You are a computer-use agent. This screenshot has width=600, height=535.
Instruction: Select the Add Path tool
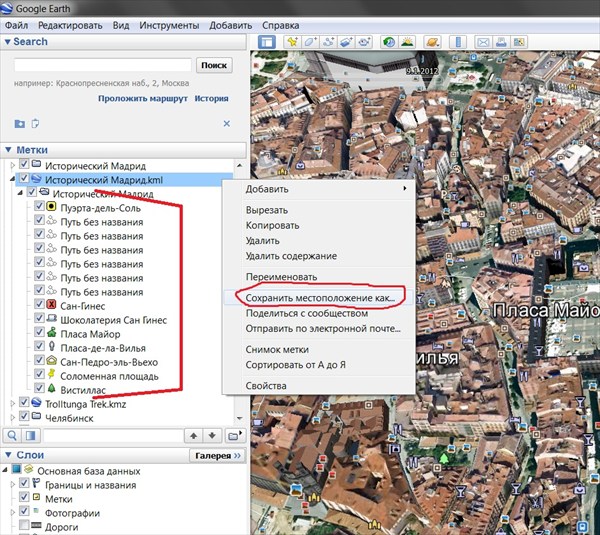tap(328, 42)
